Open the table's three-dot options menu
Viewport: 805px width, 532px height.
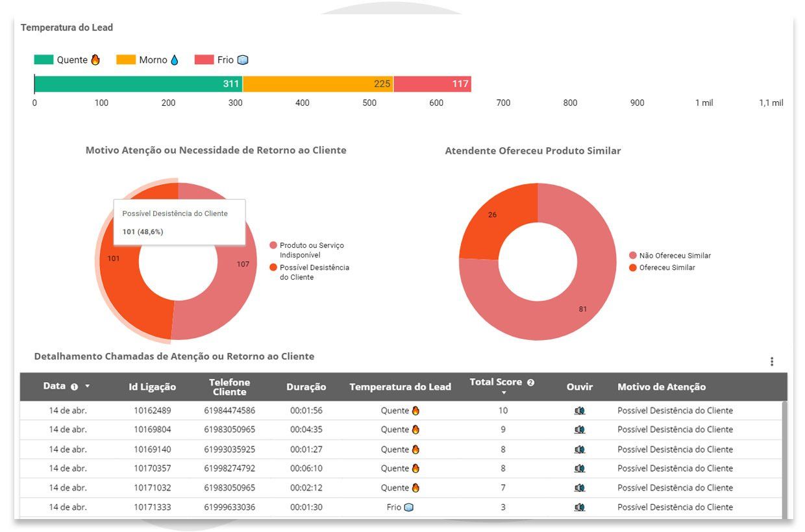click(771, 361)
